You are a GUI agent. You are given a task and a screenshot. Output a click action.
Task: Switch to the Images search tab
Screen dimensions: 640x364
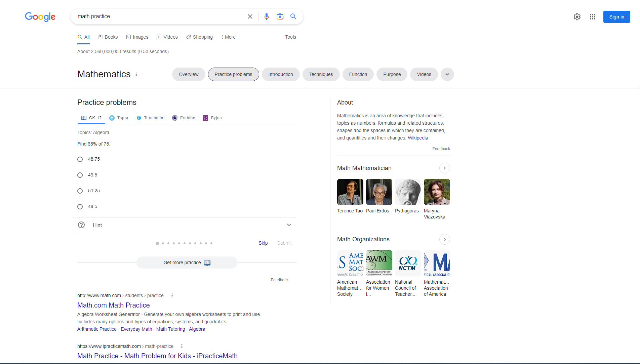[137, 37]
